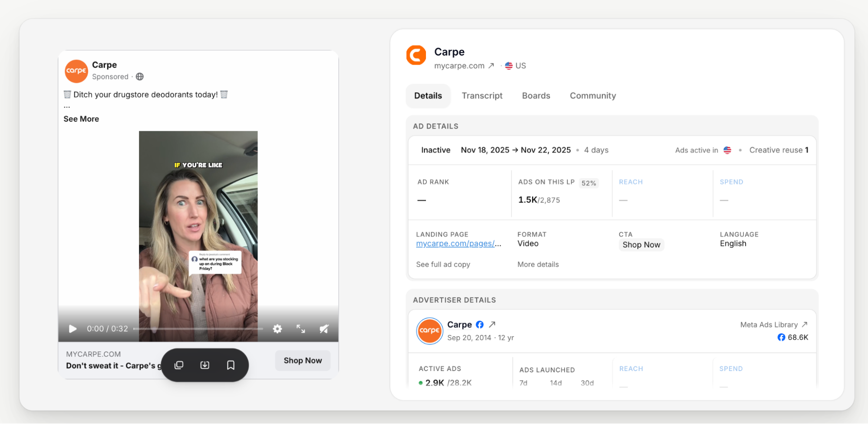Click the English language value
This screenshot has width=868, height=424.
click(x=733, y=244)
